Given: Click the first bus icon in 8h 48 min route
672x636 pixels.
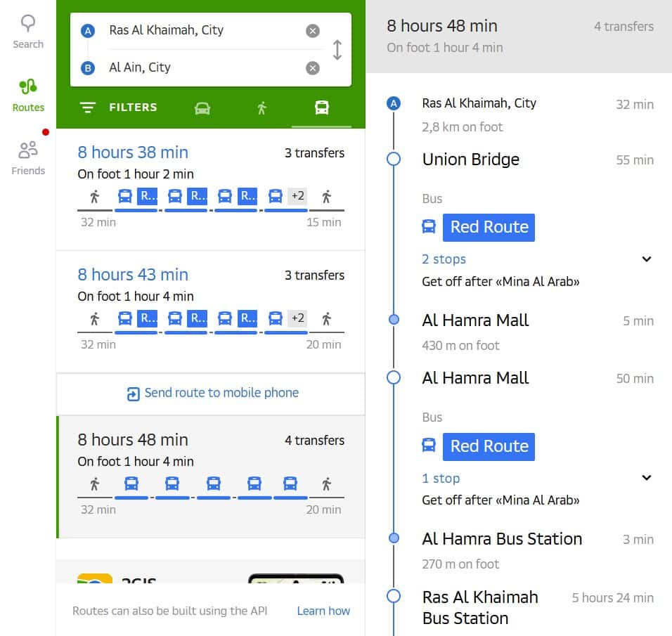Looking at the screenshot, I should pyautogui.click(x=131, y=484).
